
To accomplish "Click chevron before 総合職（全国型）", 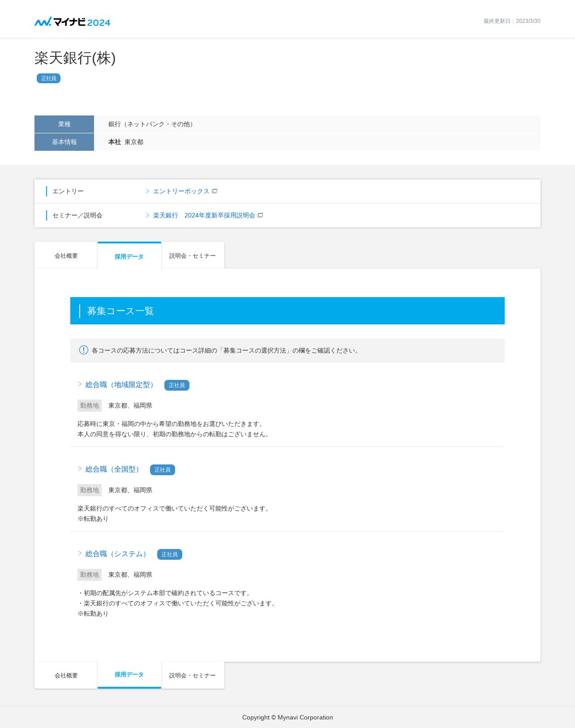I will 80,468.
